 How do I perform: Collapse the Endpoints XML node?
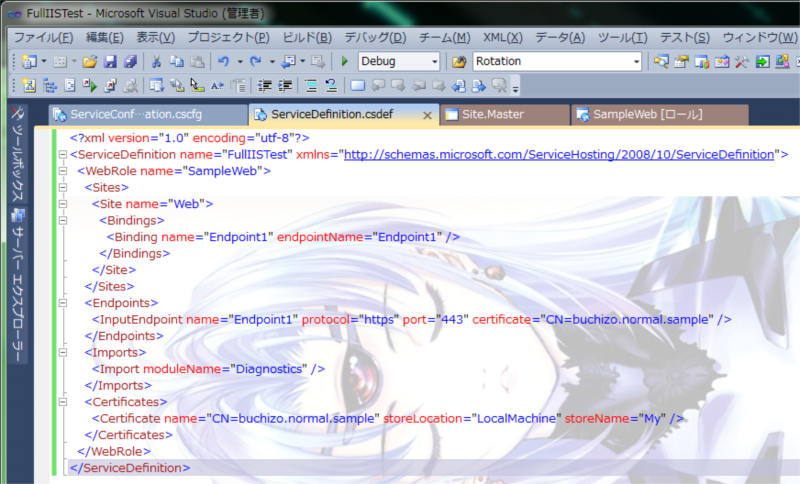[x=63, y=303]
